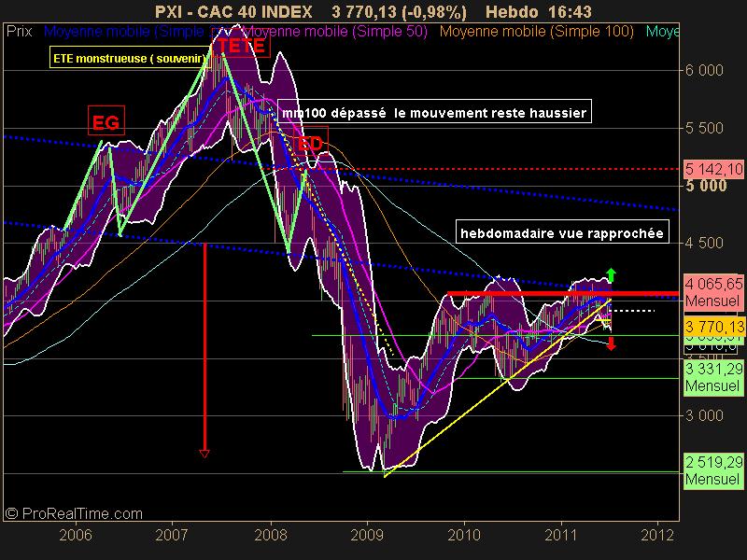Select the 'Moyenne mobile (Simple 100)' legend entry

click(537, 32)
